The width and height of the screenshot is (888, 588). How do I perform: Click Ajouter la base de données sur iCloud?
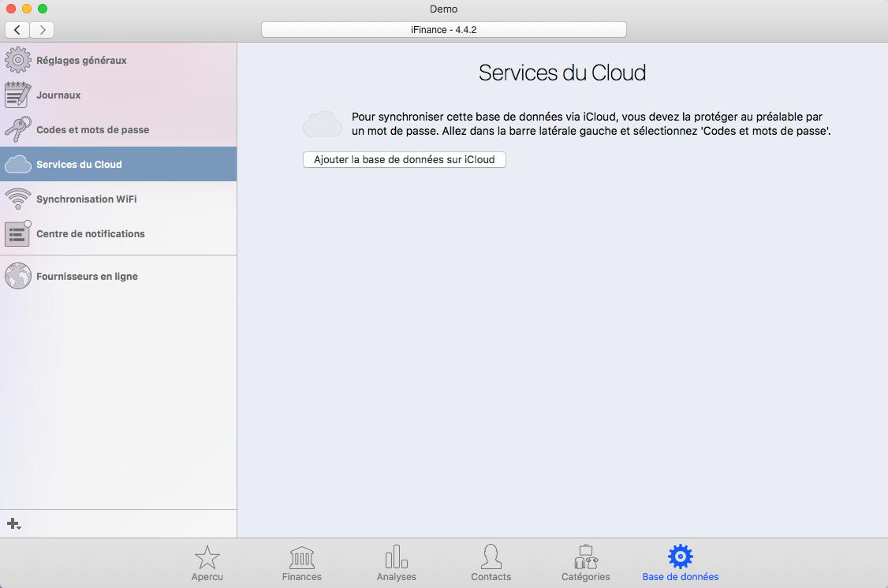click(x=405, y=159)
